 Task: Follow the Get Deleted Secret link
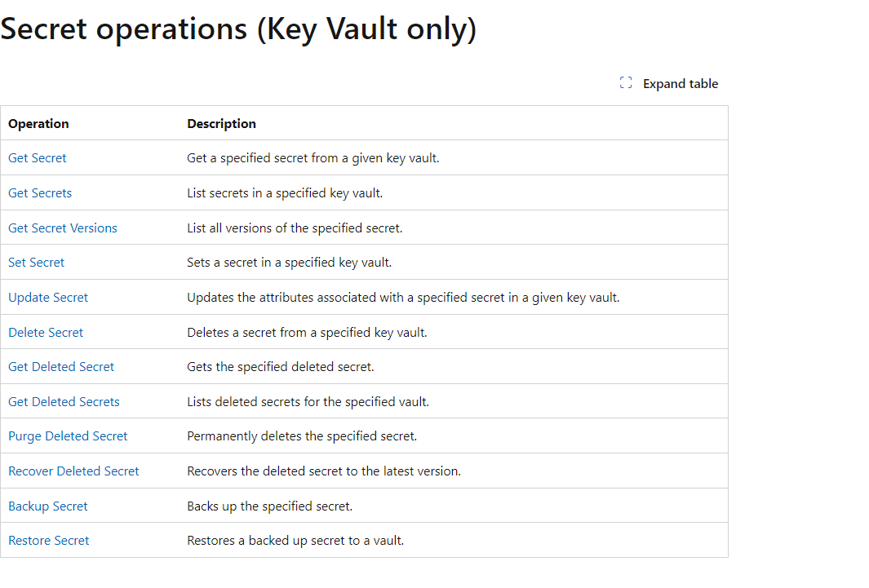[61, 366]
